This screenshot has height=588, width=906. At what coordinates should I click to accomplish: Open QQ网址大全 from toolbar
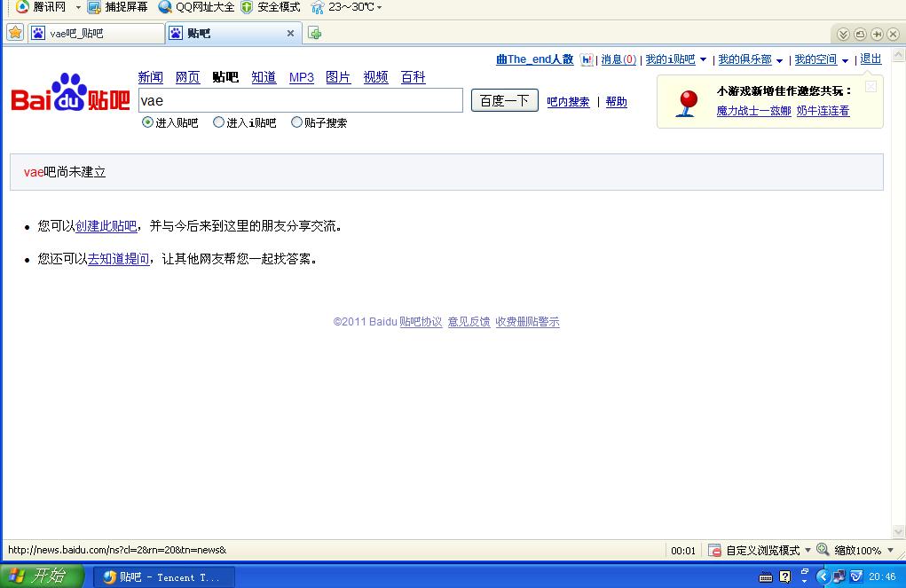(196, 7)
